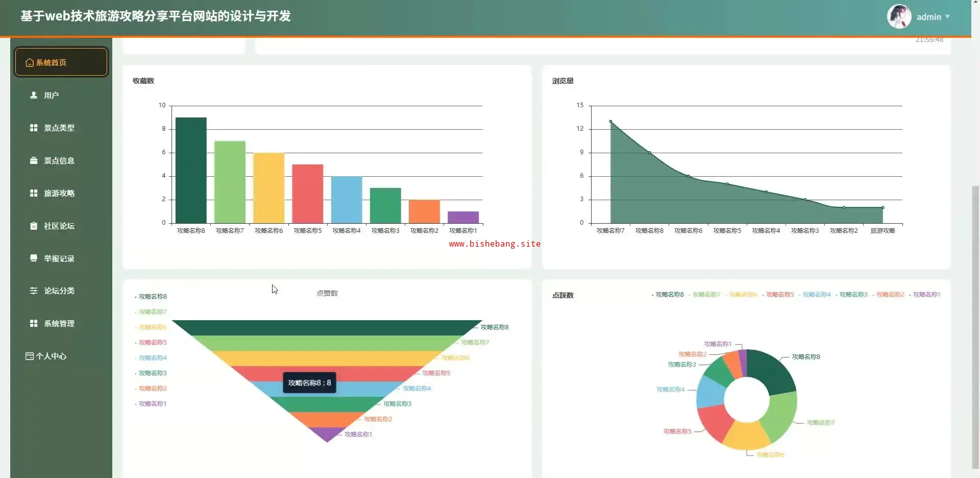980x478 pixels.
Task: Toggle 攻略名称2 in the 点赞数 funnel legend
Action: (151, 389)
